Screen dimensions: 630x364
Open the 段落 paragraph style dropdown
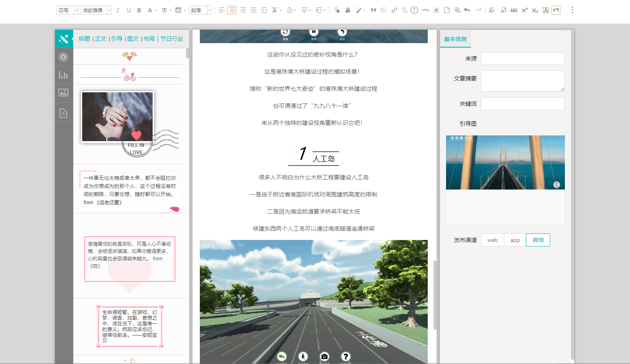pos(200,10)
